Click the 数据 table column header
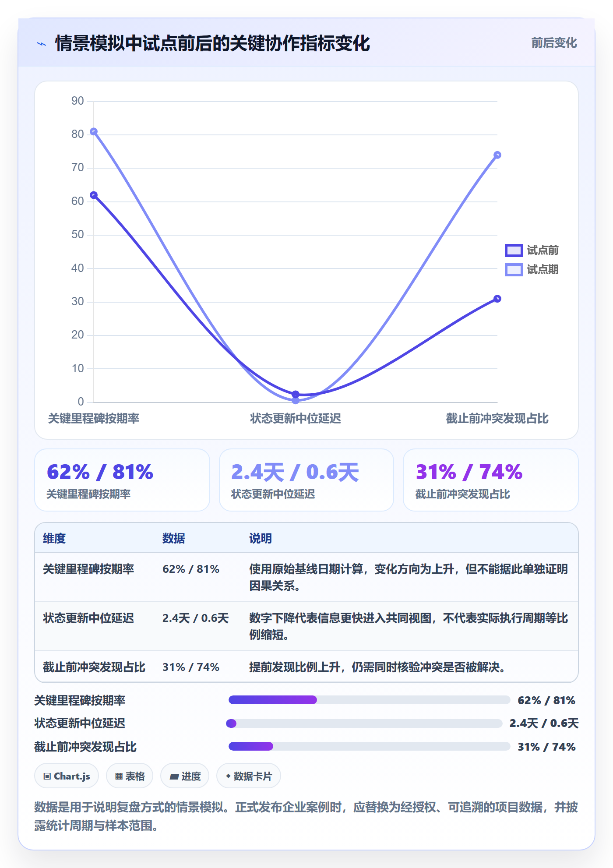 pos(174,538)
